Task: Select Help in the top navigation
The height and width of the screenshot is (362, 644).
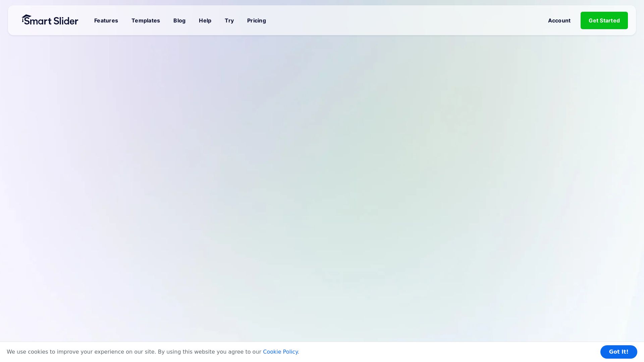Action: pos(205,20)
